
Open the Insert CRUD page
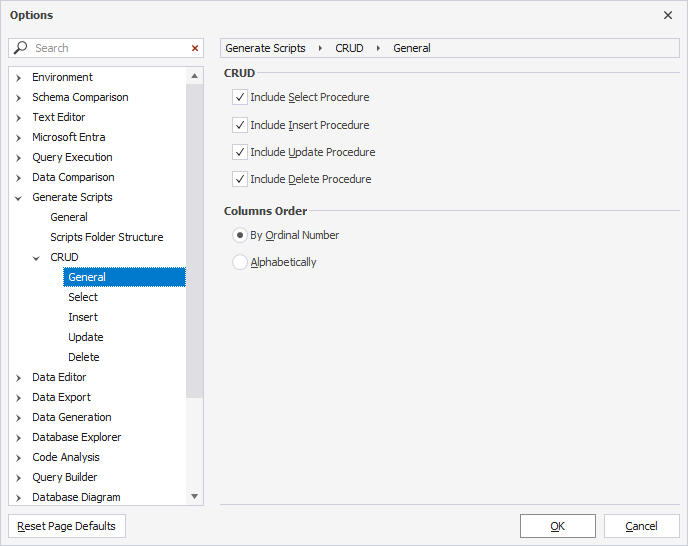(x=83, y=317)
